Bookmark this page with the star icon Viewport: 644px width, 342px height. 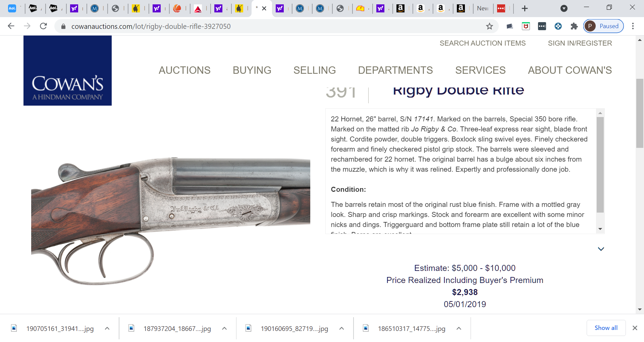click(489, 26)
